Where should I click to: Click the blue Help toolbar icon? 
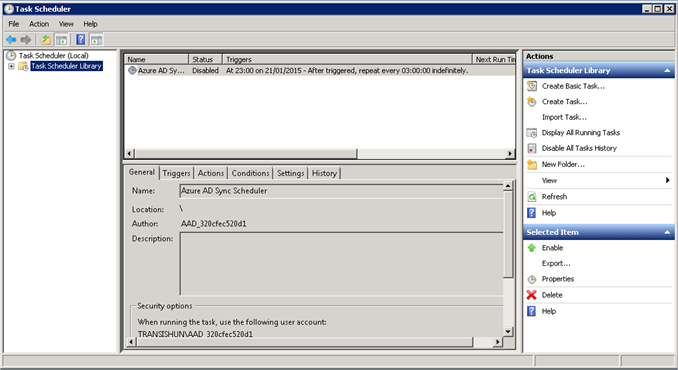(x=80, y=39)
